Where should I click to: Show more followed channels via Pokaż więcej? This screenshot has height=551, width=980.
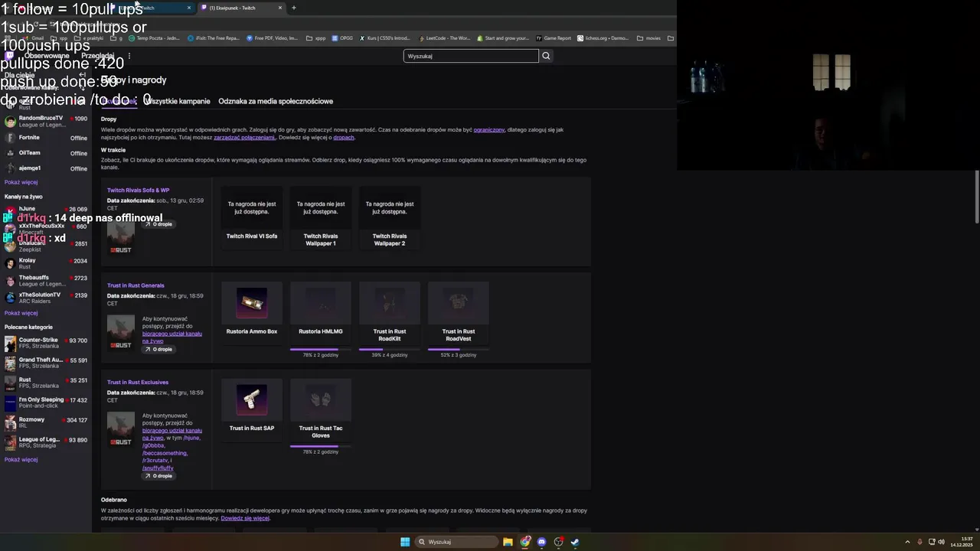21,182
